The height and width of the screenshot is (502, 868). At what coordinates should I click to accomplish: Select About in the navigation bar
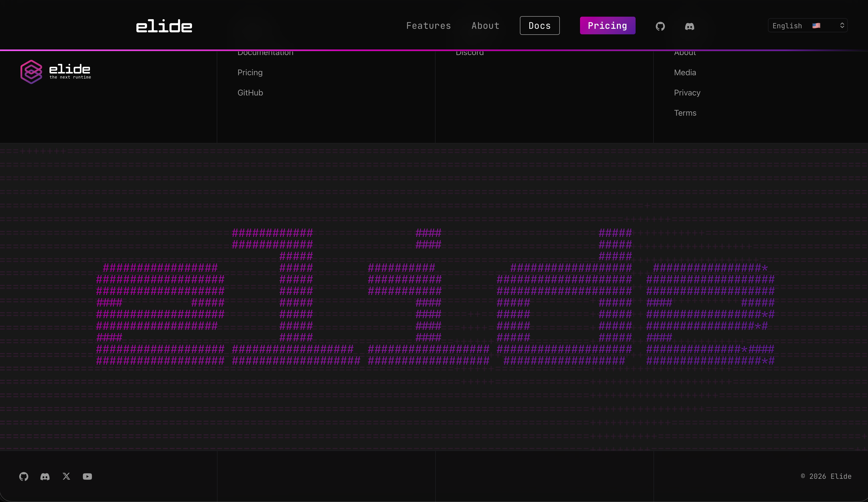[485, 26]
